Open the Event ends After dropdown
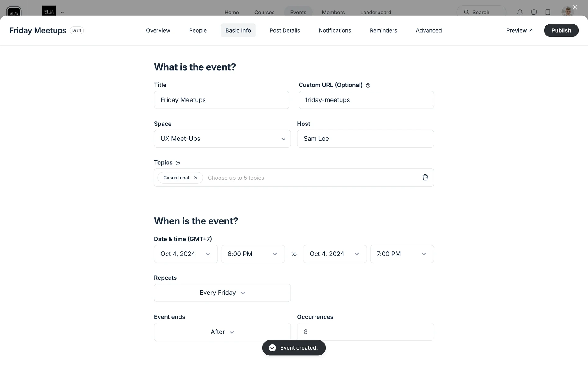 (x=222, y=332)
